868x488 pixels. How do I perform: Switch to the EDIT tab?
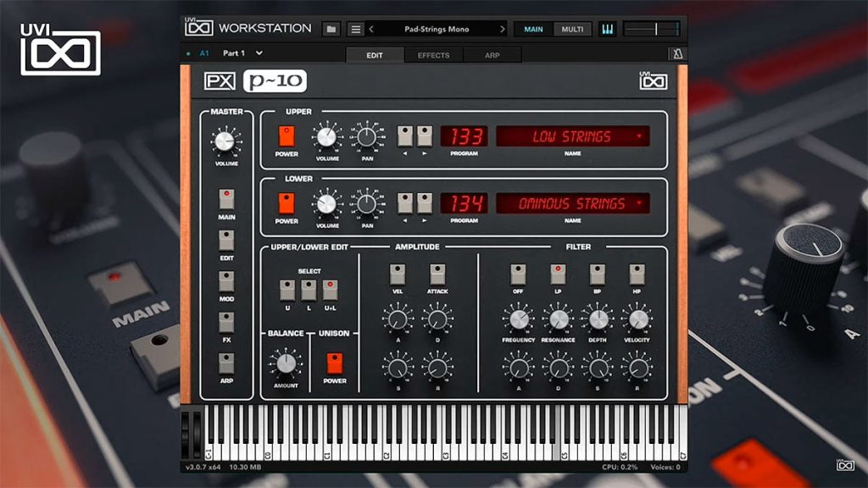[375, 55]
